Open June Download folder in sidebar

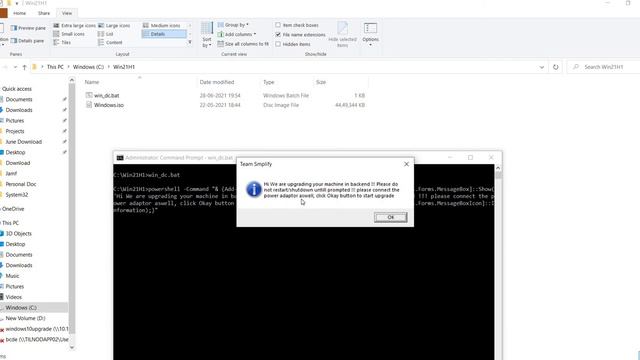click(24, 142)
